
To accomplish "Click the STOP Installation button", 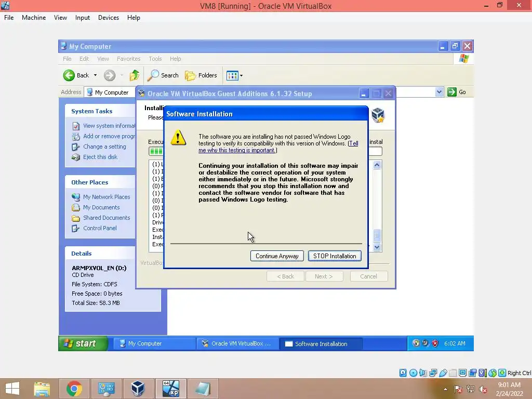I will point(335,256).
